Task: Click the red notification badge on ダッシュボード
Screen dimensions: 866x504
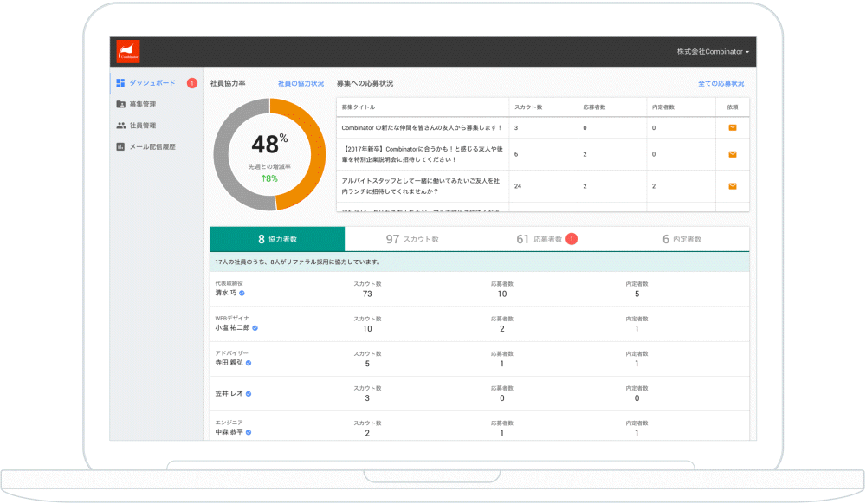Action: pyautogui.click(x=191, y=83)
